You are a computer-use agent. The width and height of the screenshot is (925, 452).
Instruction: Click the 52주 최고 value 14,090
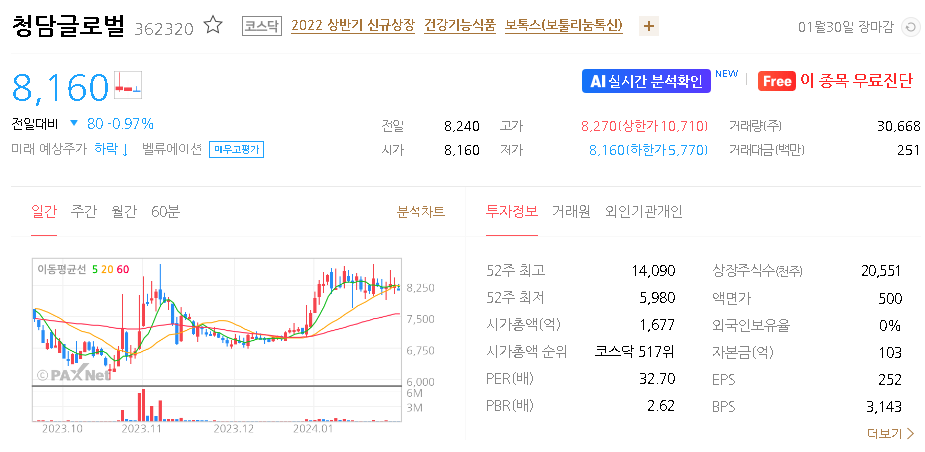[652, 271]
